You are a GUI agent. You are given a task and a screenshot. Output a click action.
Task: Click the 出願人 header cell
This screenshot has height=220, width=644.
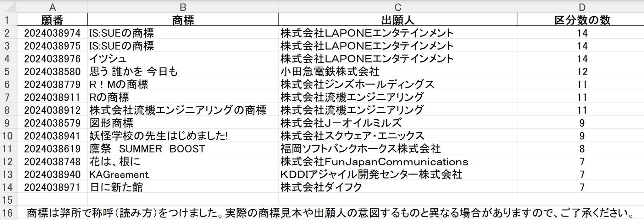[398, 20]
